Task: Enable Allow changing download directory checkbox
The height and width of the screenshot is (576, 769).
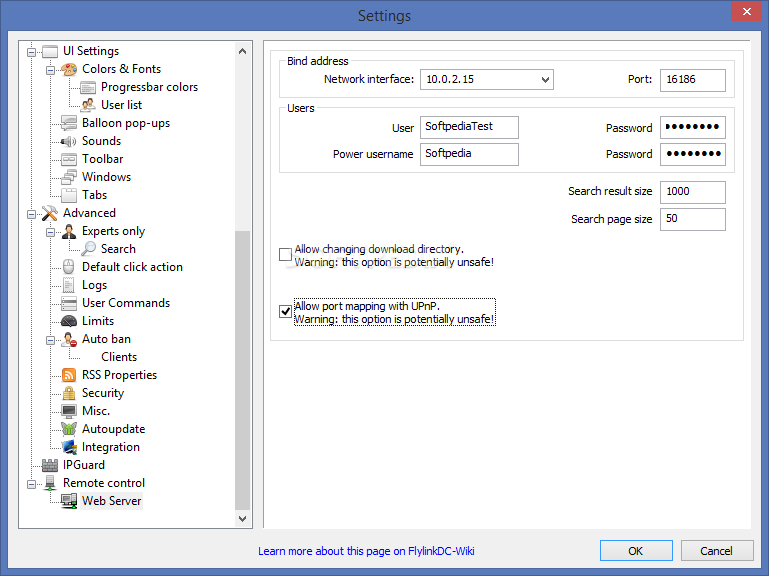Action: [285, 255]
